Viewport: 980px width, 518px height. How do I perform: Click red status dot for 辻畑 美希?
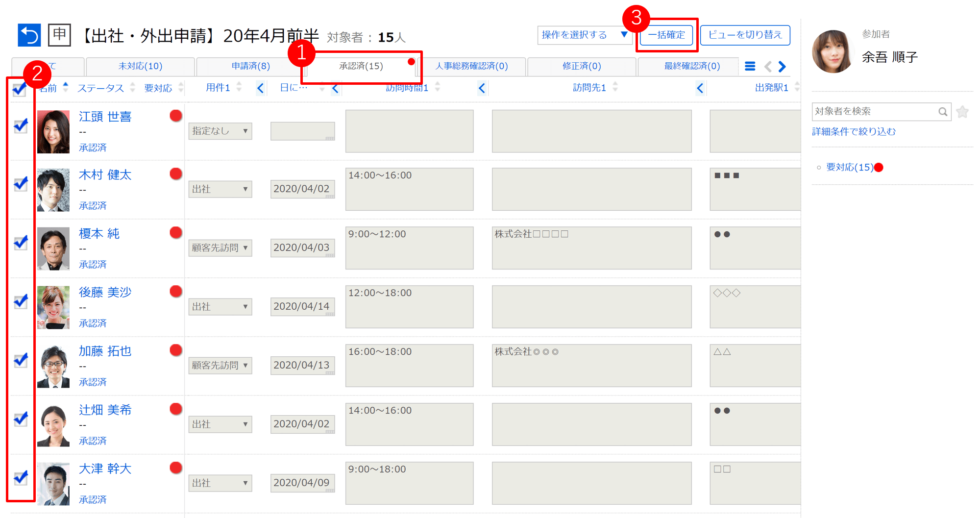[176, 409]
